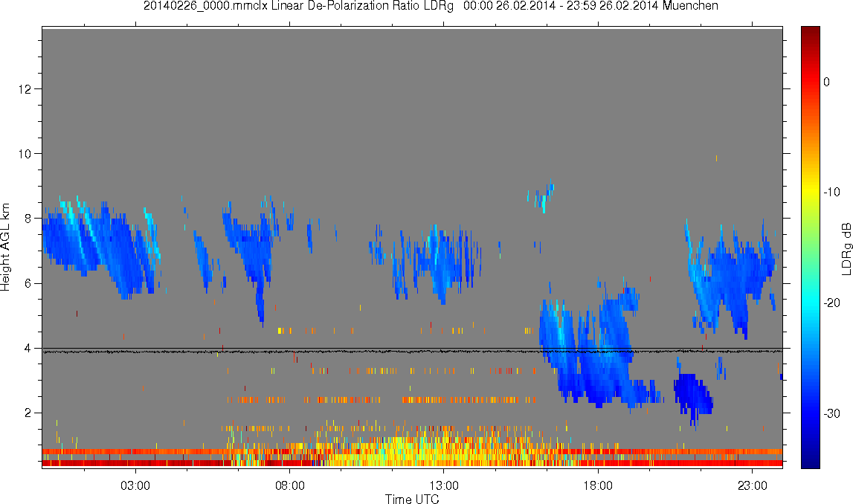Click the height tick label 12
This screenshot has height=504, width=853.
pyautogui.click(x=25, y=88)
